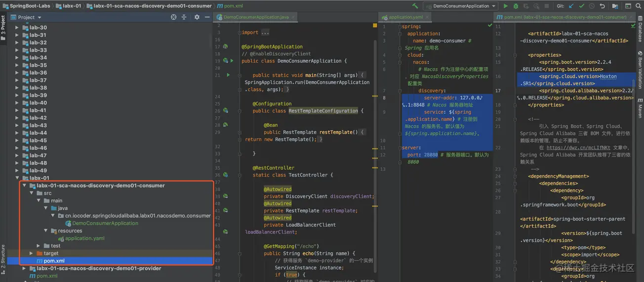644x282 pixels.
Task: Collapse the src folder arrow
Action: (32, 193)
